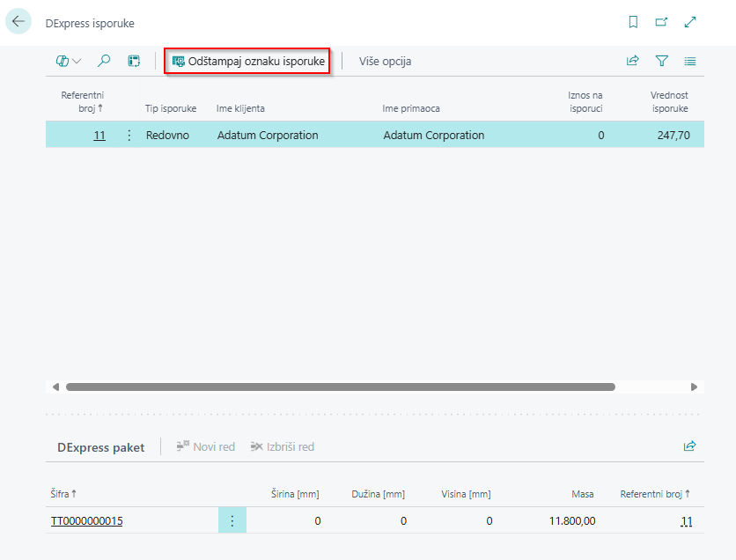This screenshot has height=560, width=736.
Task: Open package code TT0000000015 link
Action: tap(86, 521)
